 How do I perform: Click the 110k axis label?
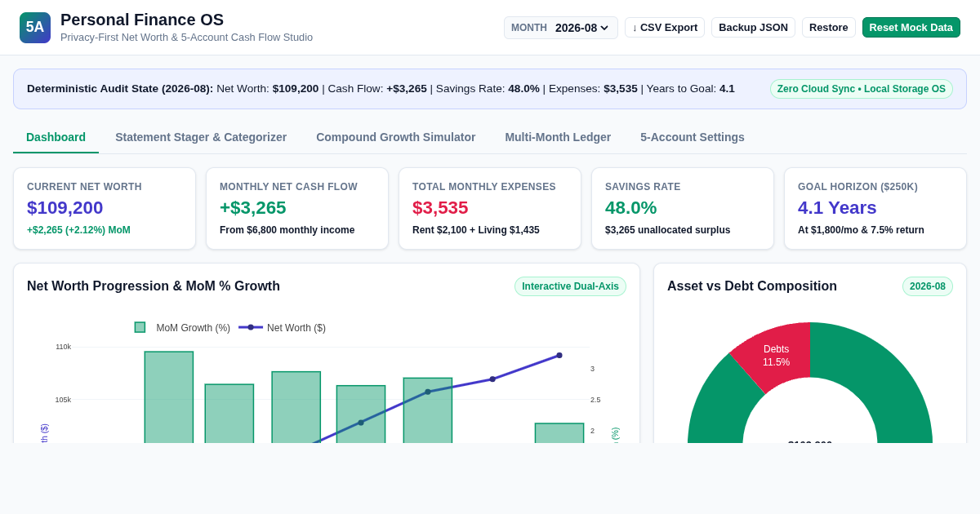63,347
